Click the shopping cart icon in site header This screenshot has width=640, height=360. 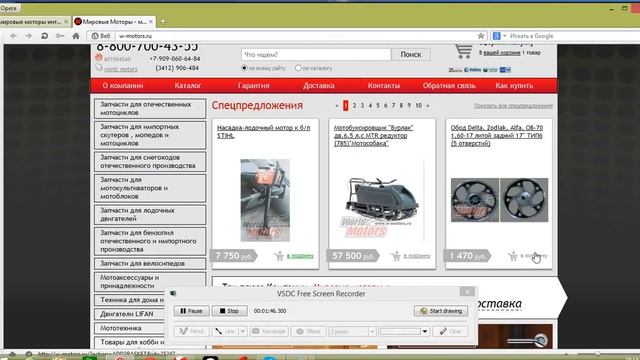(x=464, y=52)
